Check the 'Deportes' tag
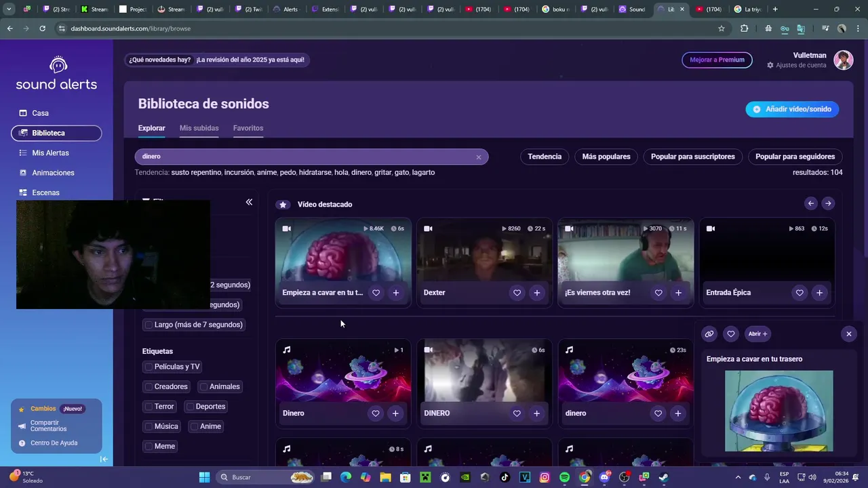Image resolution: width=868 pixels, height=488 pixels. coord(190,407)
